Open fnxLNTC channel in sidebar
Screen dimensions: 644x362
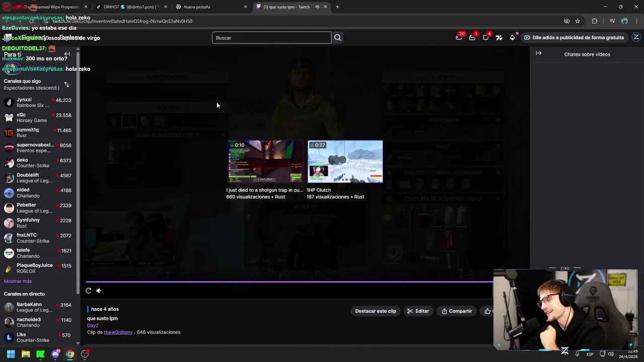pyautogui.click(x=38, y=238)
